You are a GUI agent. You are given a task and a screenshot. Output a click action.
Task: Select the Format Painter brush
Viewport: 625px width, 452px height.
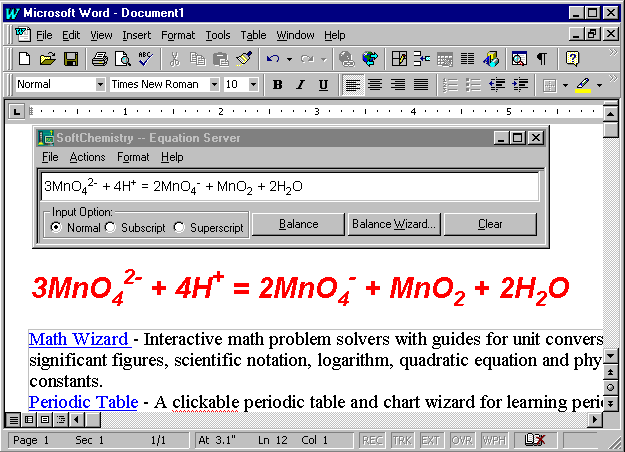pos(244,59)
